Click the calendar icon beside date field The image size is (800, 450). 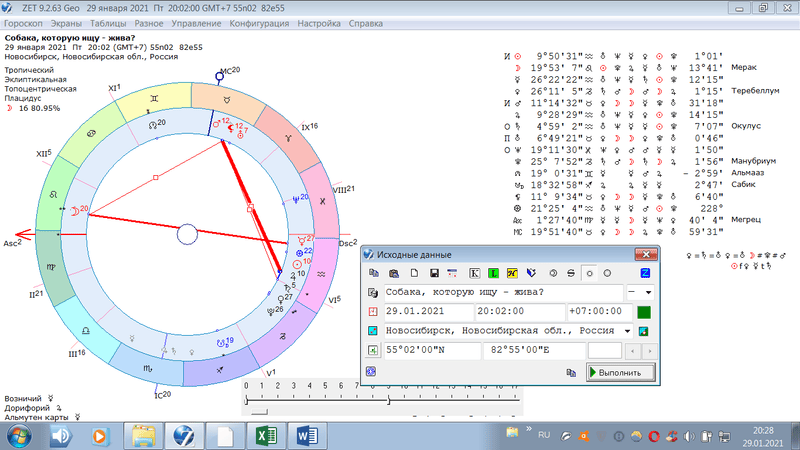[372, 312]
